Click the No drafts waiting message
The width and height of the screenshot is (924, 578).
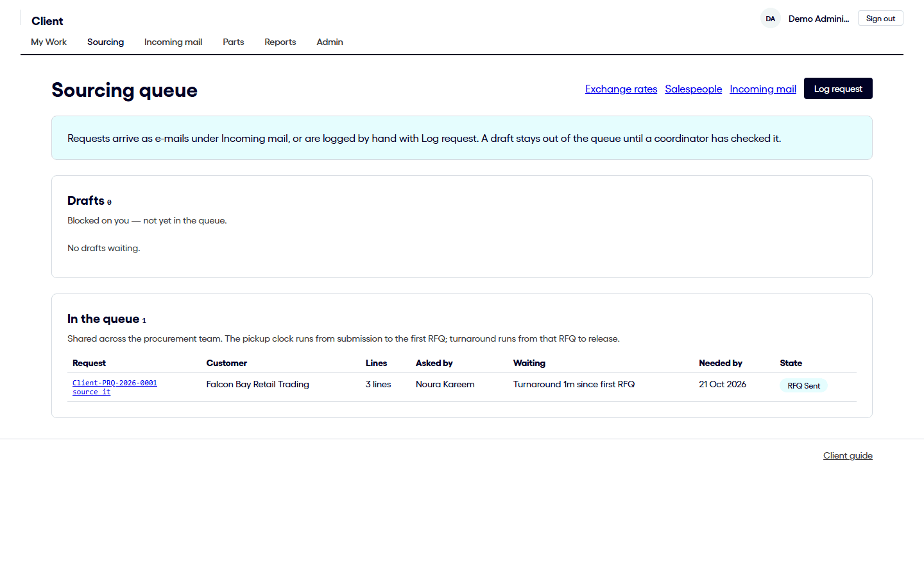click(x=104, y=248)
